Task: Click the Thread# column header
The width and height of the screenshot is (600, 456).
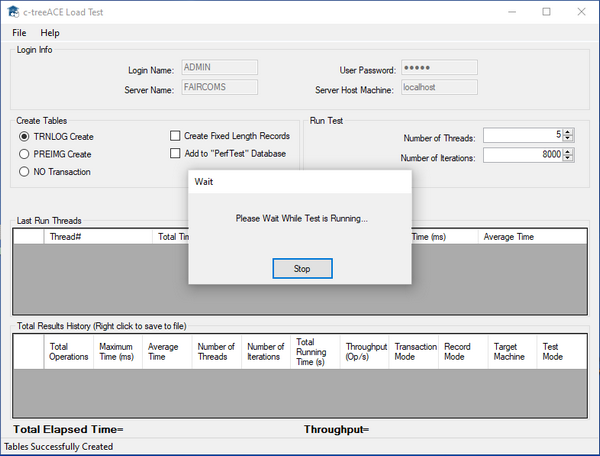Action: coord(98,237)
